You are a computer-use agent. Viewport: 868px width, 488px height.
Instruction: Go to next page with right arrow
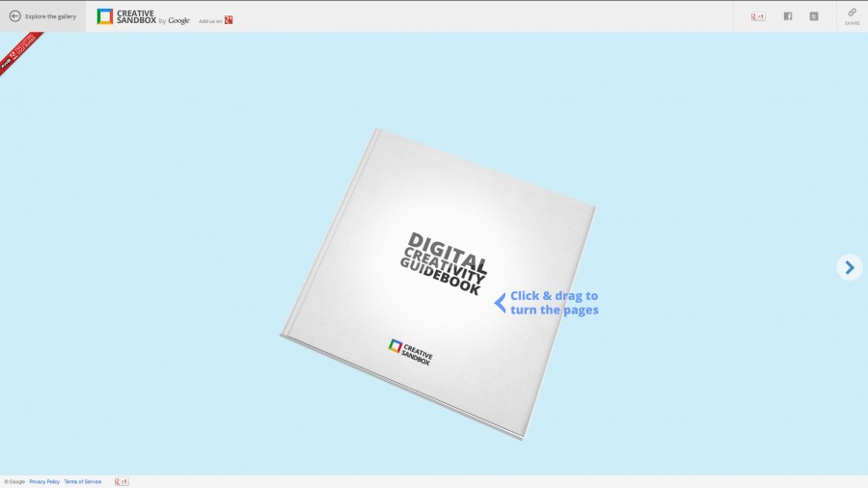850,268
